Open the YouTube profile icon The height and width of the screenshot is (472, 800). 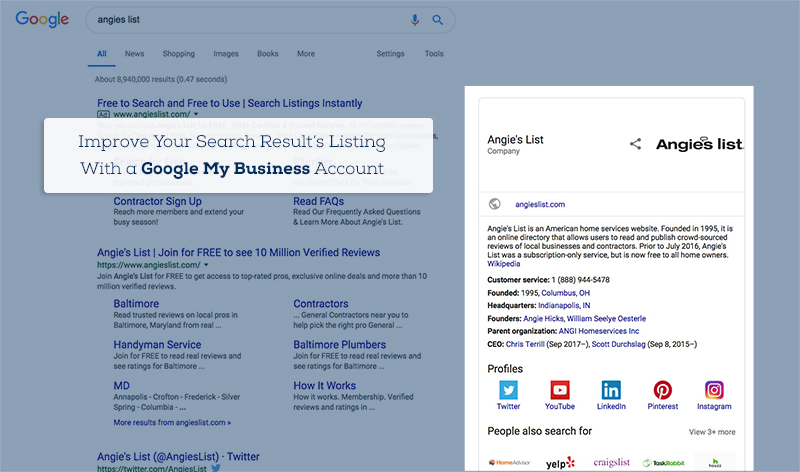(560, 390)
